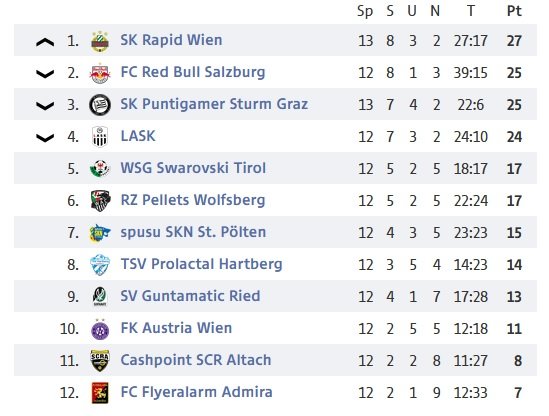
Task: Click the down chevron beside rank 2
Action: [45, 74]
